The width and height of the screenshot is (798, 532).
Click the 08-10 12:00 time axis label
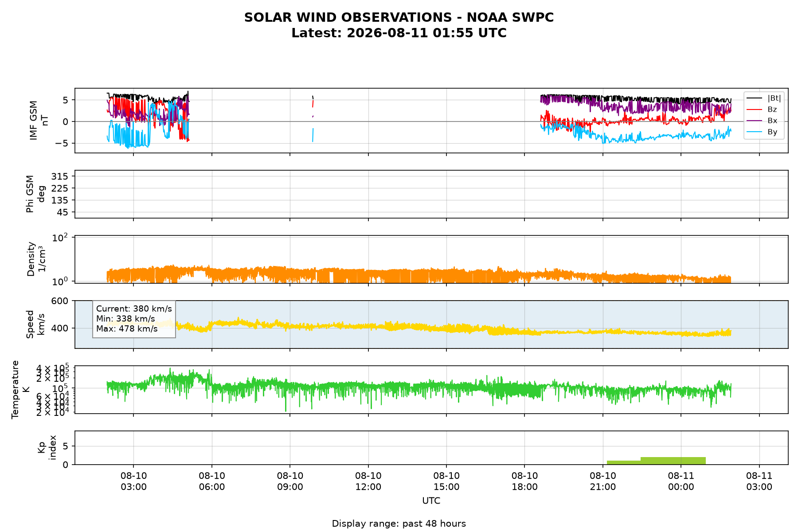click(368, 481)
